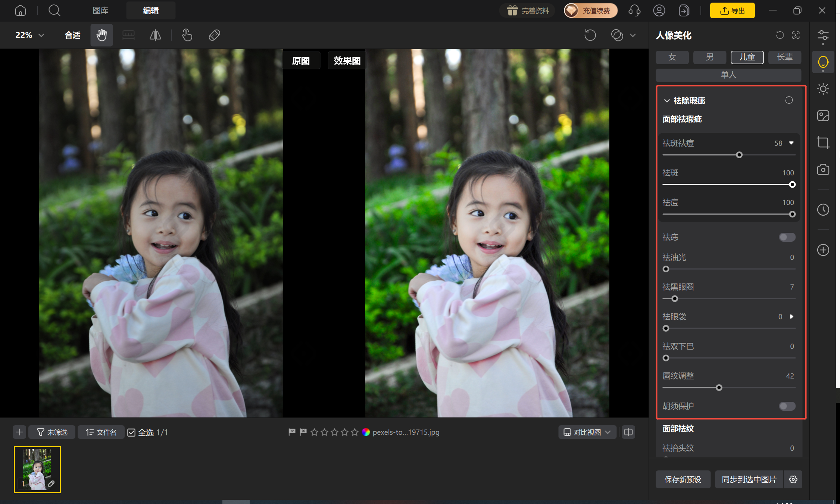Select the 长辈 portrait tab
The image size is (840, 504).
pyautogui.click(x=784, y=57)
